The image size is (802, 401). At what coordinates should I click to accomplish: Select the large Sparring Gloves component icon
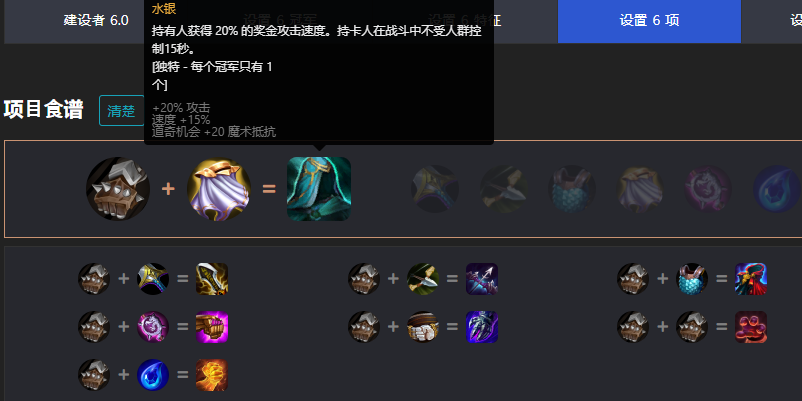pos(118,189)
